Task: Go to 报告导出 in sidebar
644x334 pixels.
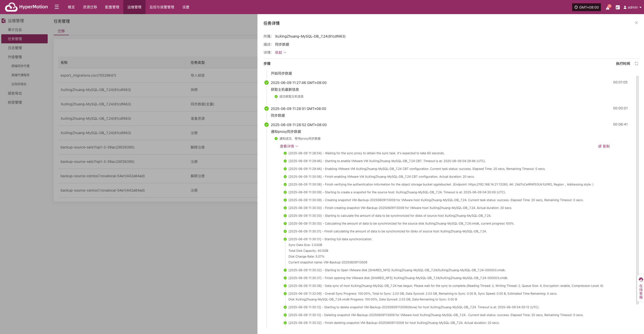Action: (x=24, y=93)
